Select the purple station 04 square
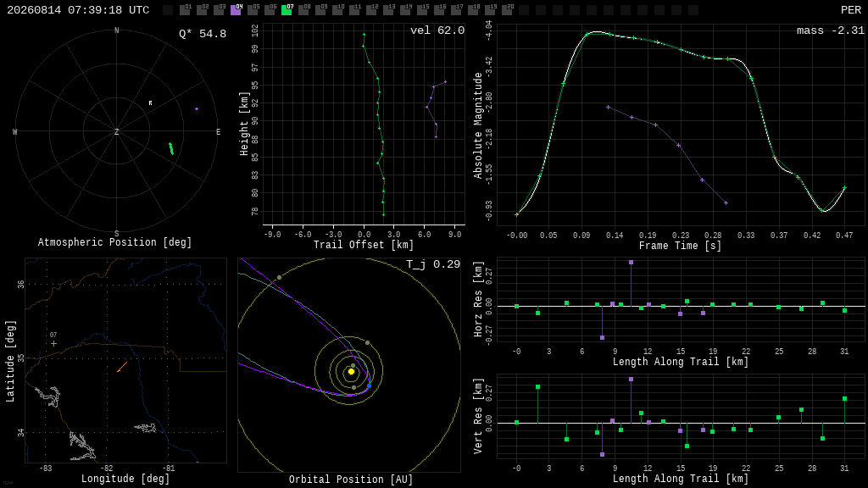This screenshot has width=868, height=488. click(236, 10)
